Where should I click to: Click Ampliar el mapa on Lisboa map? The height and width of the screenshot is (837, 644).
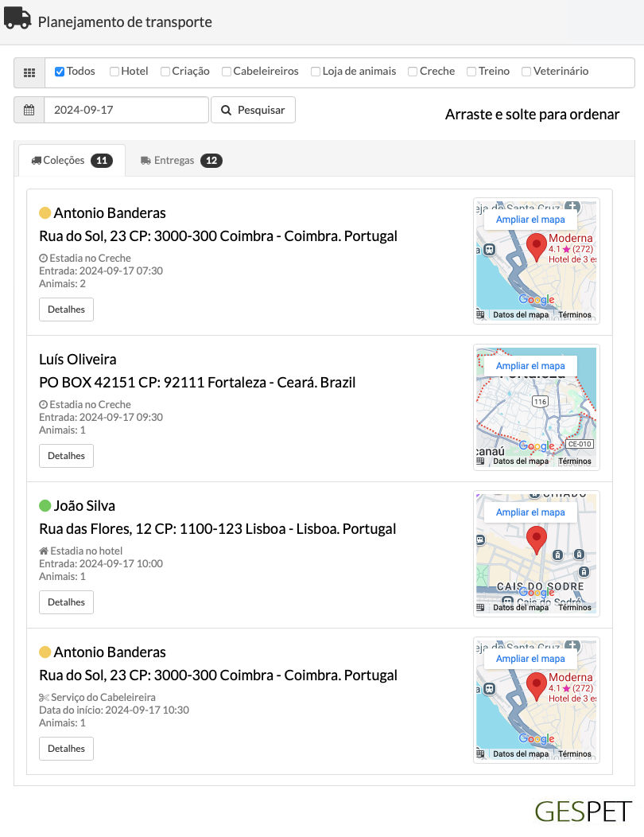point(530,512)
